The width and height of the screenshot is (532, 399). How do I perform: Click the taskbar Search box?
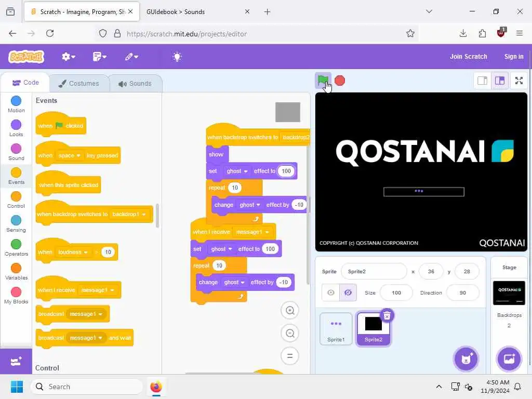click(x=87, y=387)
